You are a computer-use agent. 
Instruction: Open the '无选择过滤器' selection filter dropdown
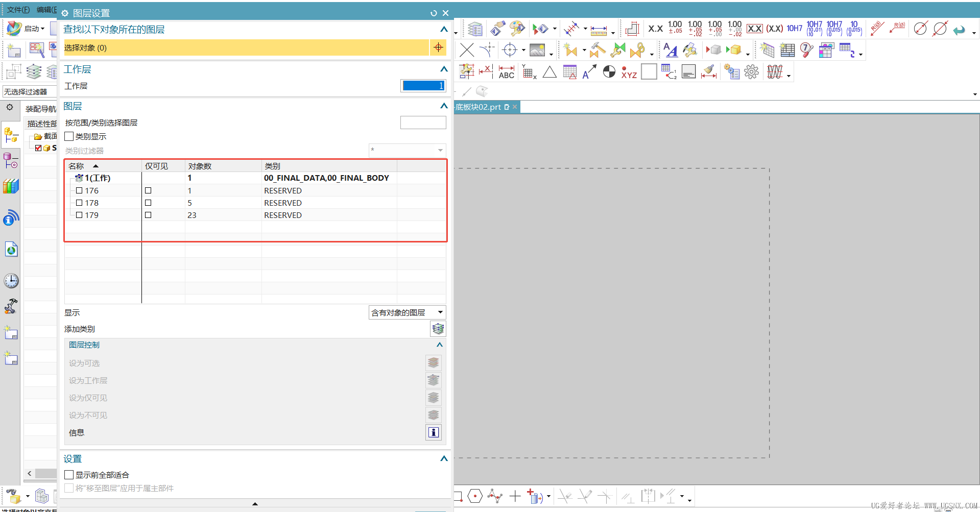[x=30, y=92]
